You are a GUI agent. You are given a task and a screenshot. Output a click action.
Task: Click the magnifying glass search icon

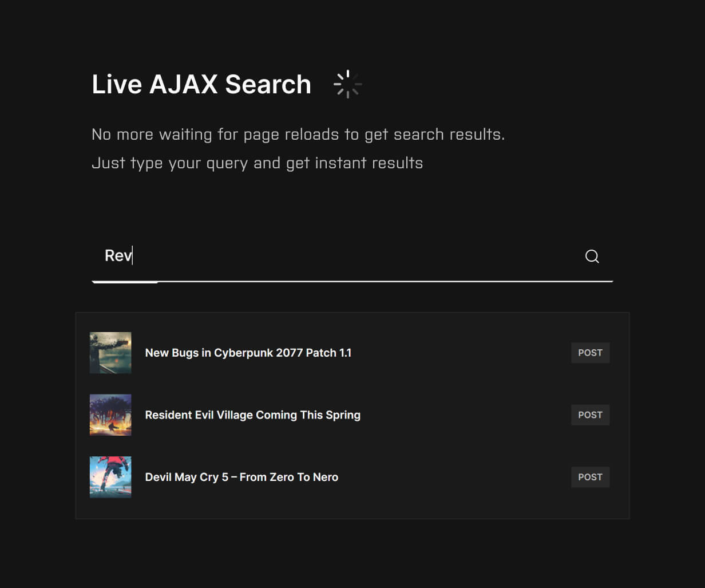coord(592,256)
